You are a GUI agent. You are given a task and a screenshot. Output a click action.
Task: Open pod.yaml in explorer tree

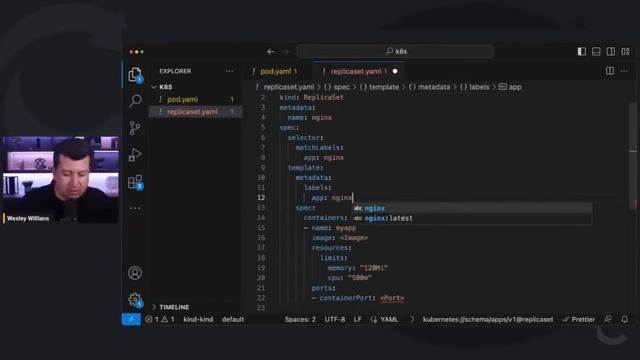[x=196, y=99]
